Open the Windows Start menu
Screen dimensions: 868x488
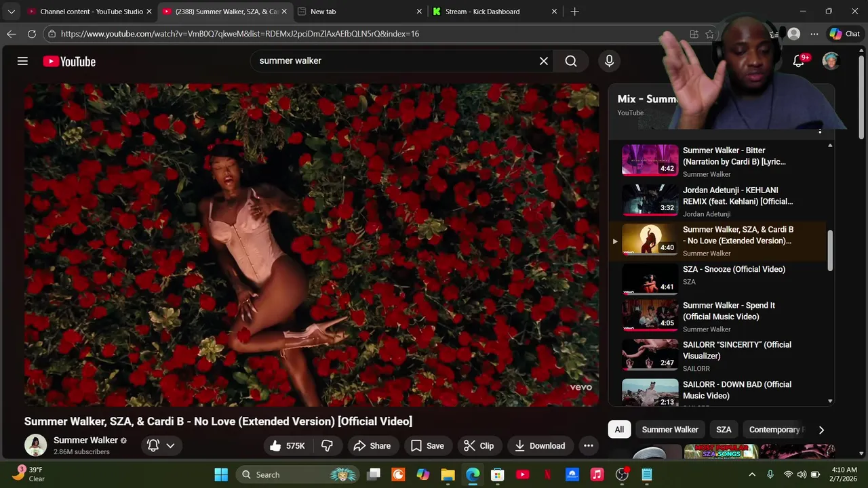pyautogui.click(x=221, y=474)
